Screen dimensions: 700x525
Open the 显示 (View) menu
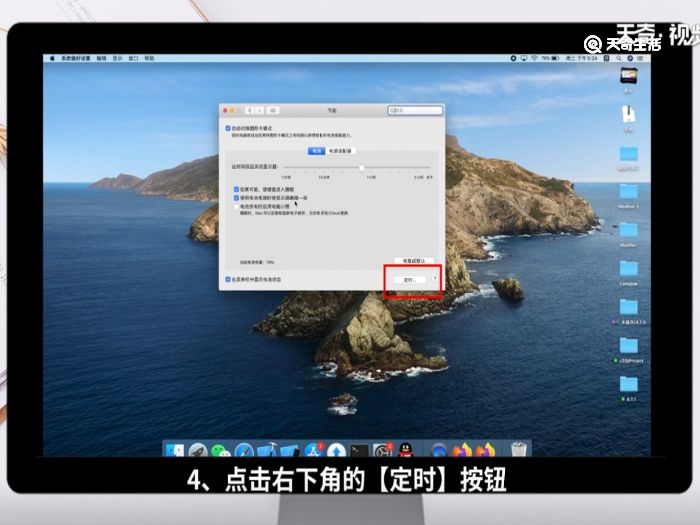(117, 58)
